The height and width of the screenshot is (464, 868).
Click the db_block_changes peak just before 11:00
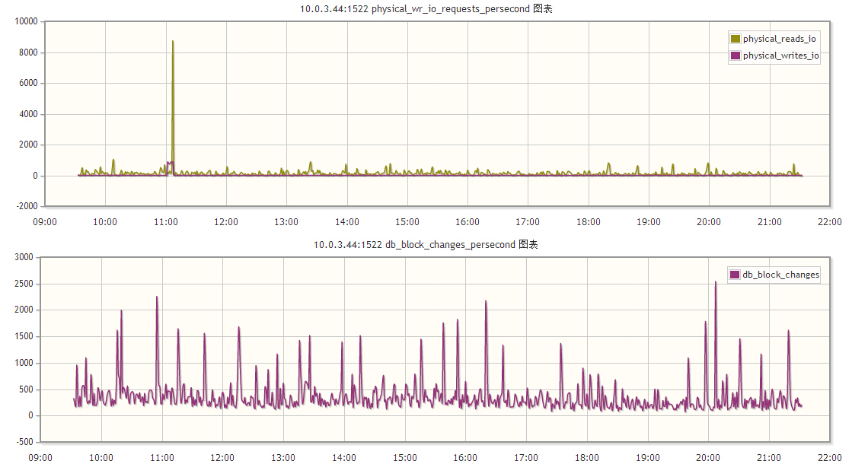pyautogui.click(x=157, y=298)
